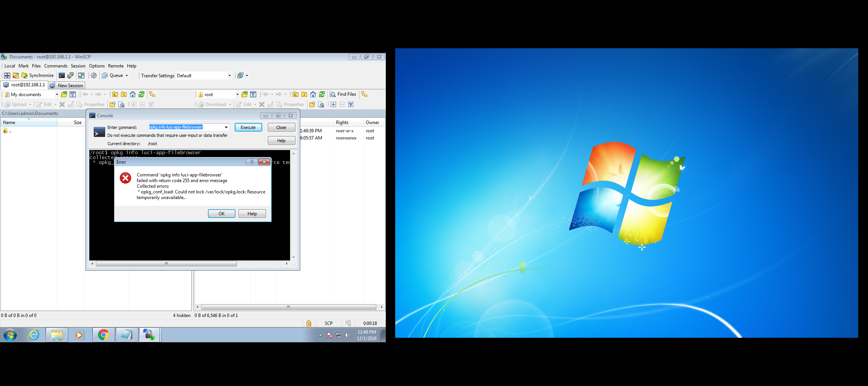The height and width of the screenshot is (386, 868).
Task: Open Internet Explorer from the taskbar
Action: pyautogui.click(x=34, y=335)
